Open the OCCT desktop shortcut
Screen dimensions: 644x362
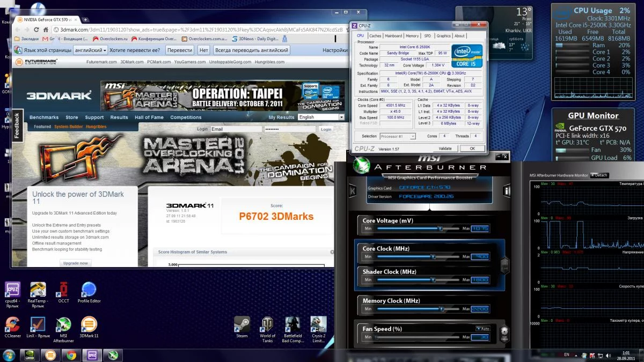[x=63, y=290]
